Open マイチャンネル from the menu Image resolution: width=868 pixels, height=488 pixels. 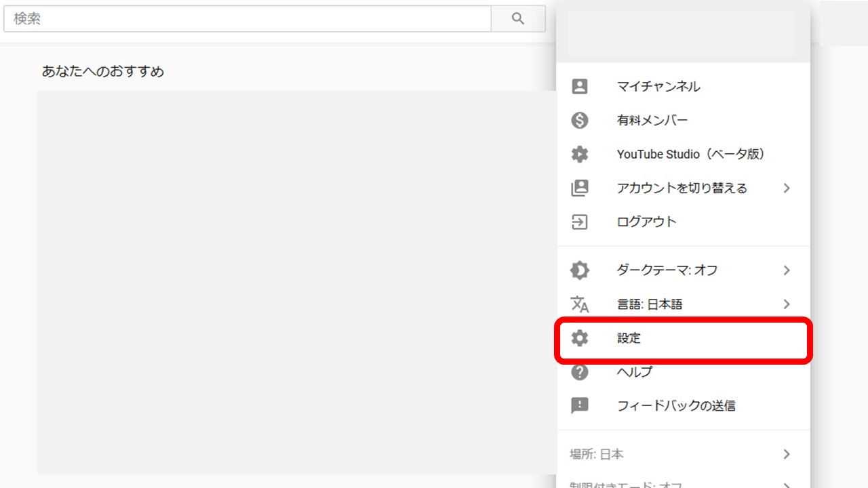[x=684, y=86]
